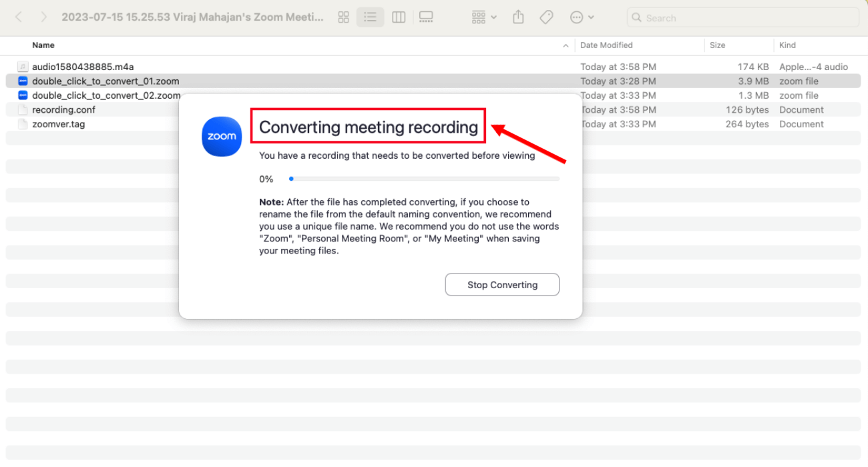Select file double_click_to_convert_01.zoom
Screen dimensions: 868x467
pos(105,81)
